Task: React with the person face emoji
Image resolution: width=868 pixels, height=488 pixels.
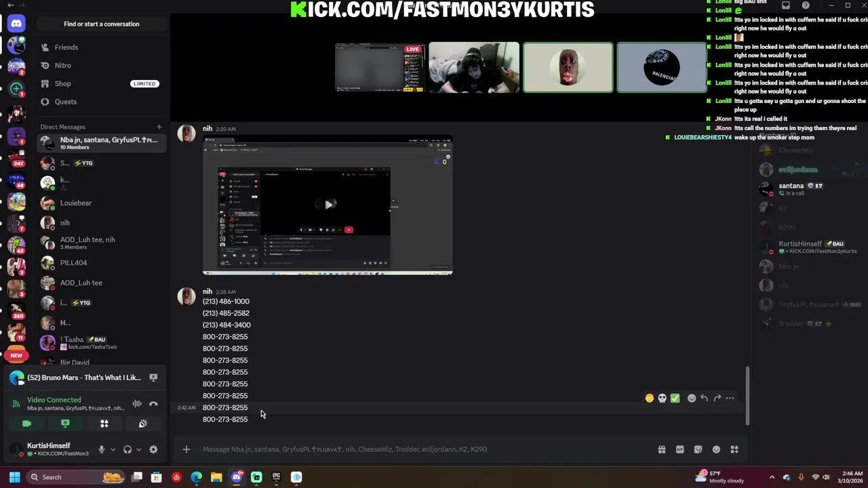Action: (x=650, y=399)
